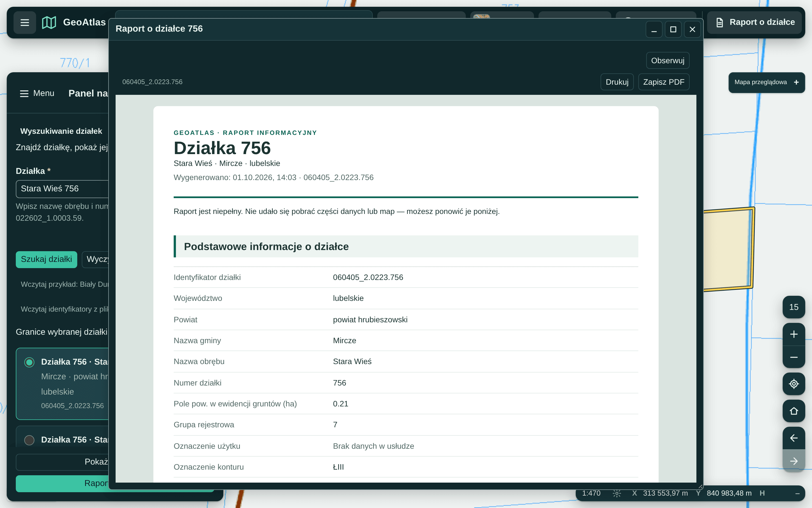812x508 pixels.
Task: Open coordinate settings gear in status bar
Action: pyautogui.click(x=617, y=493)
